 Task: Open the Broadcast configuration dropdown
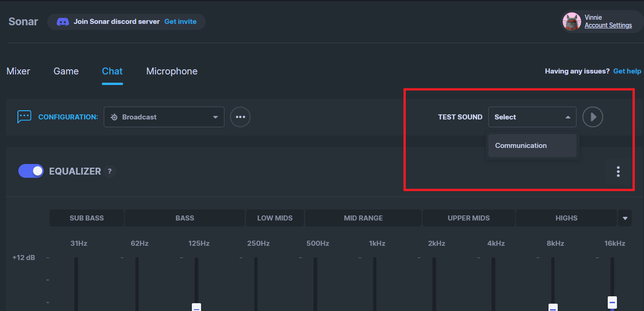[x=164, y=117]
